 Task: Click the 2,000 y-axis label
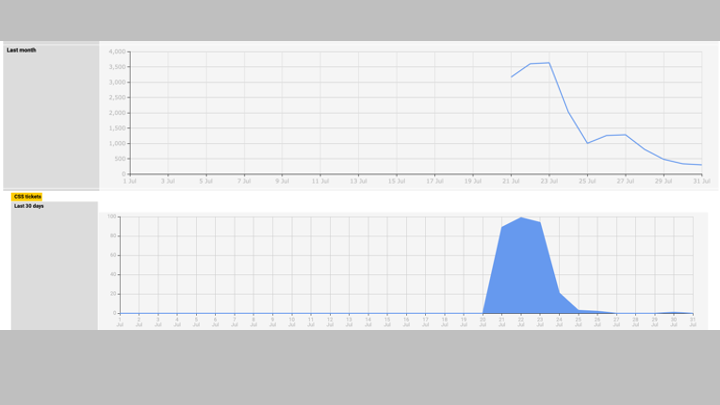coord(117,113)
